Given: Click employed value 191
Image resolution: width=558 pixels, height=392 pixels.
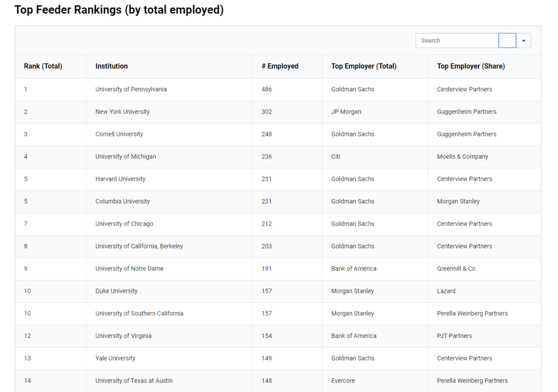Looking at the screenshot, I should [x=267, y=269].
